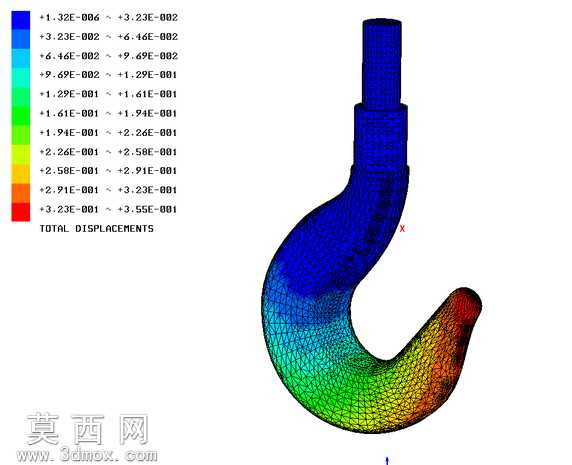Click the amber swatch beside +2.58E-001 ~ +2.91E-001
Screen dimensions: 572x465
21,174
